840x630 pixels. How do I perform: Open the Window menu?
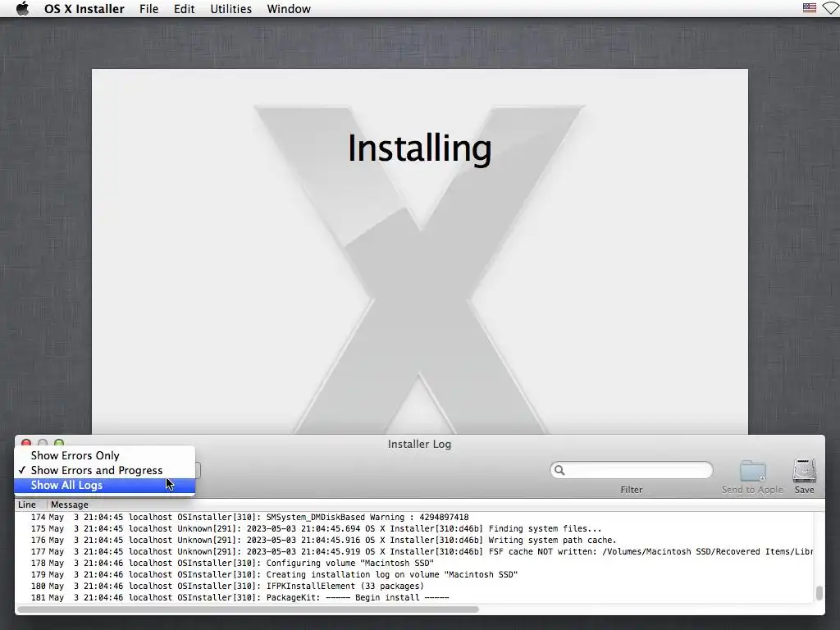[289, 9]
